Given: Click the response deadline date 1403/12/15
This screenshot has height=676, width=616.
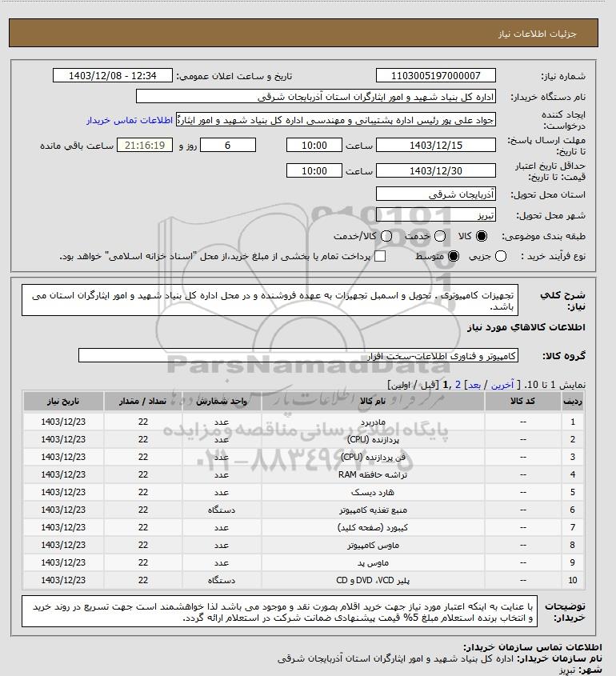Looking at the screenshot, I should click(x=436, y=146).
